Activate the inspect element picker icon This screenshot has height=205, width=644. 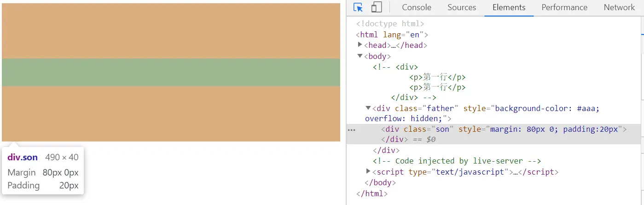[x=358, y=7]
